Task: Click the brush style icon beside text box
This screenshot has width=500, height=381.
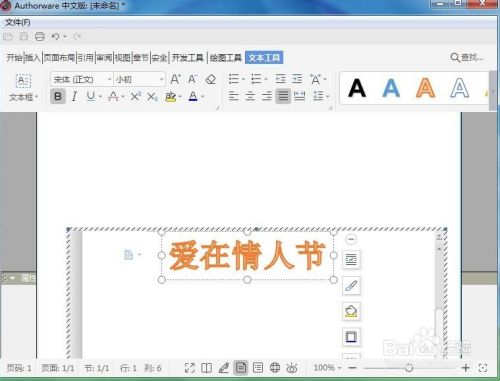Action: (351, 285)
